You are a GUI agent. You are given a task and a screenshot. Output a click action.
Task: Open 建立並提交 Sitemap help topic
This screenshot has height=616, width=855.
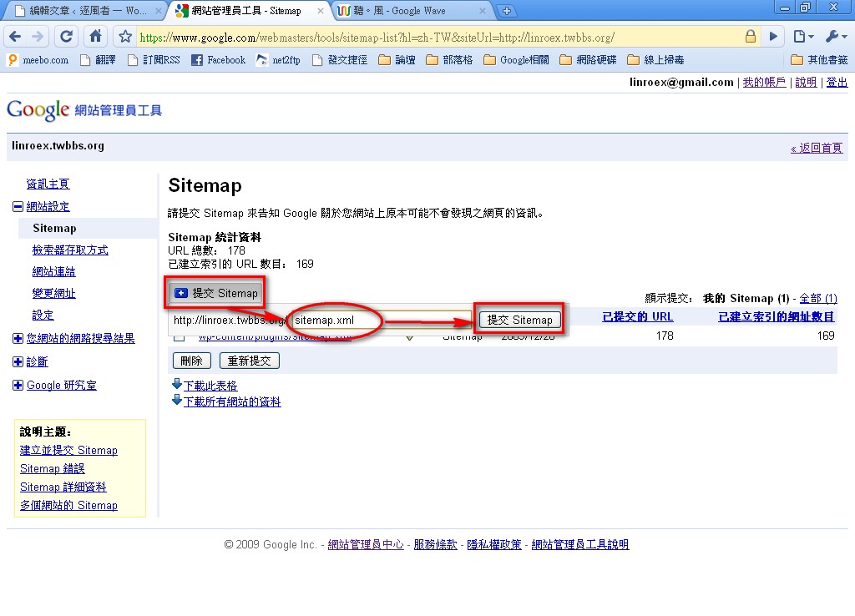(68, 450)
